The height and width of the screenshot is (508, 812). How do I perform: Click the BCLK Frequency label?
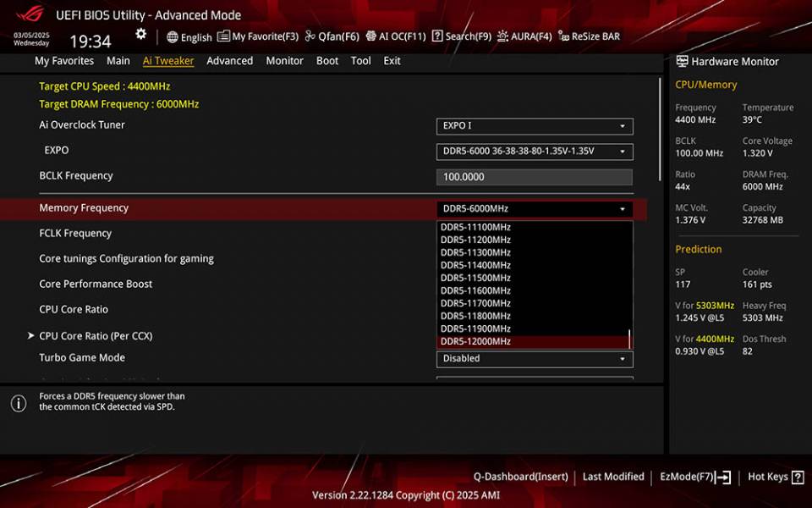(76, 176)
